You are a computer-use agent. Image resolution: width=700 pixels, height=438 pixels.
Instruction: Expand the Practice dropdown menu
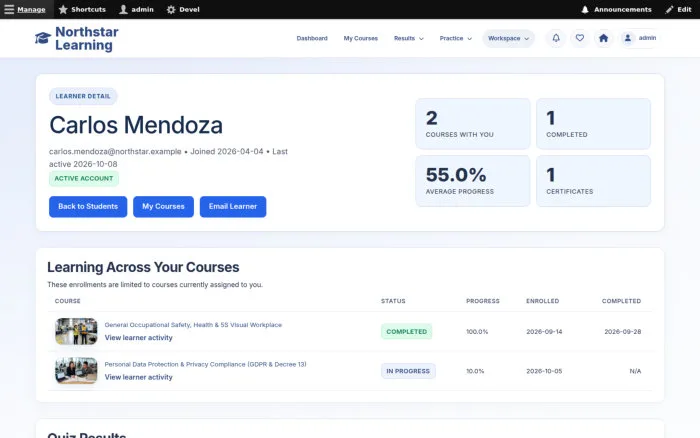[455, 38]
